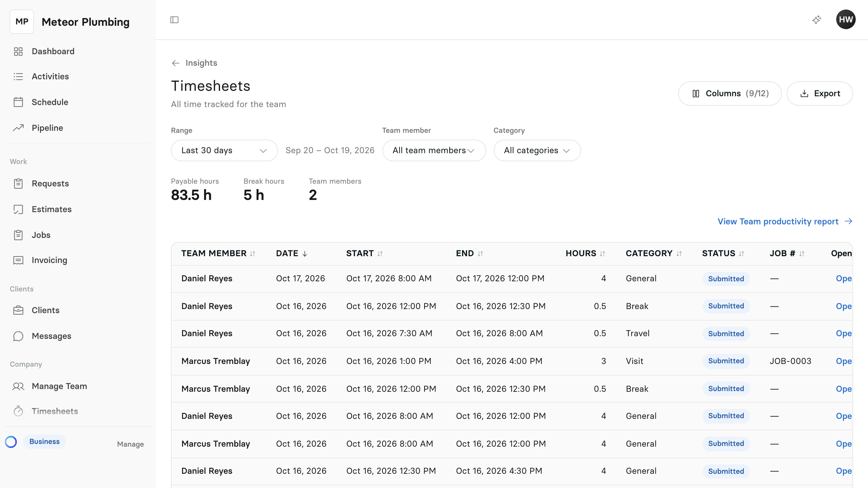Viewport: 868px width, 488px height.
Task: Sort by the END column header
Action: tap(470, 253)
